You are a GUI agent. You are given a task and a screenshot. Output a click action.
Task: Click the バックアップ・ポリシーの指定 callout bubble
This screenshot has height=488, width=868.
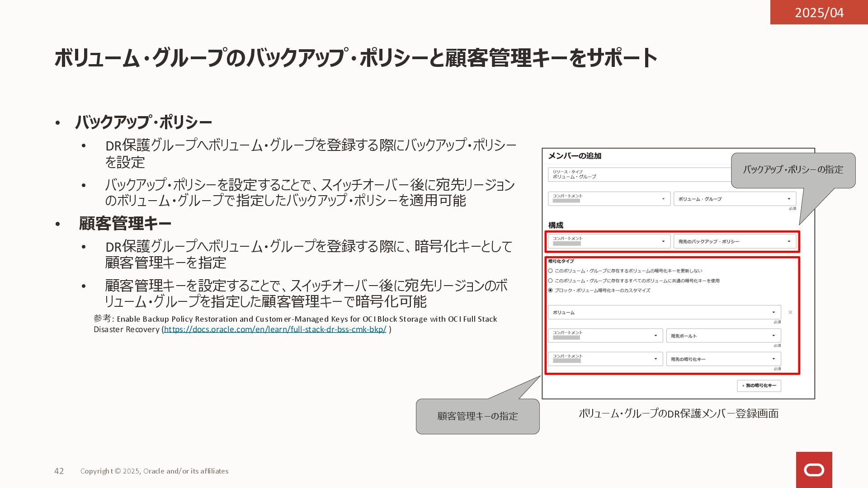pos(793,170)
